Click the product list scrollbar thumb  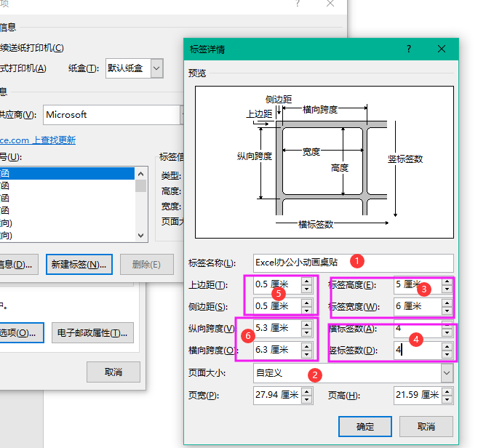(140, 185)
